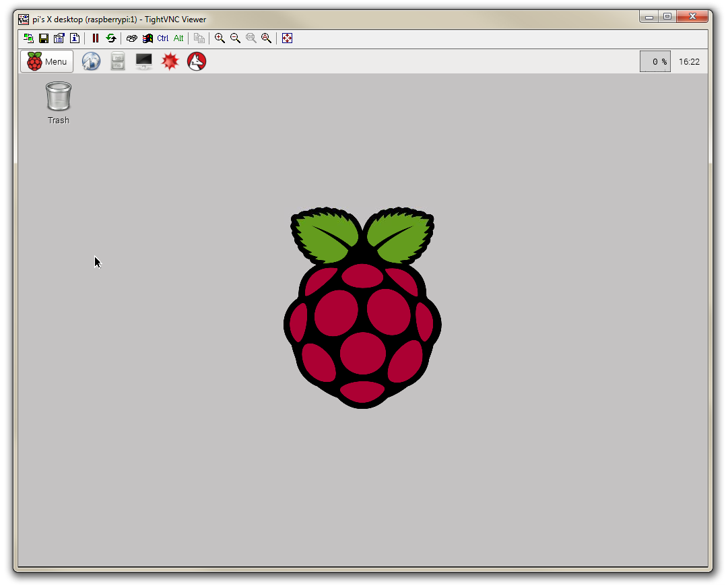Pause remote screen updates
The height and width of the screenshot is (586, 728).
tap(95, 38)
